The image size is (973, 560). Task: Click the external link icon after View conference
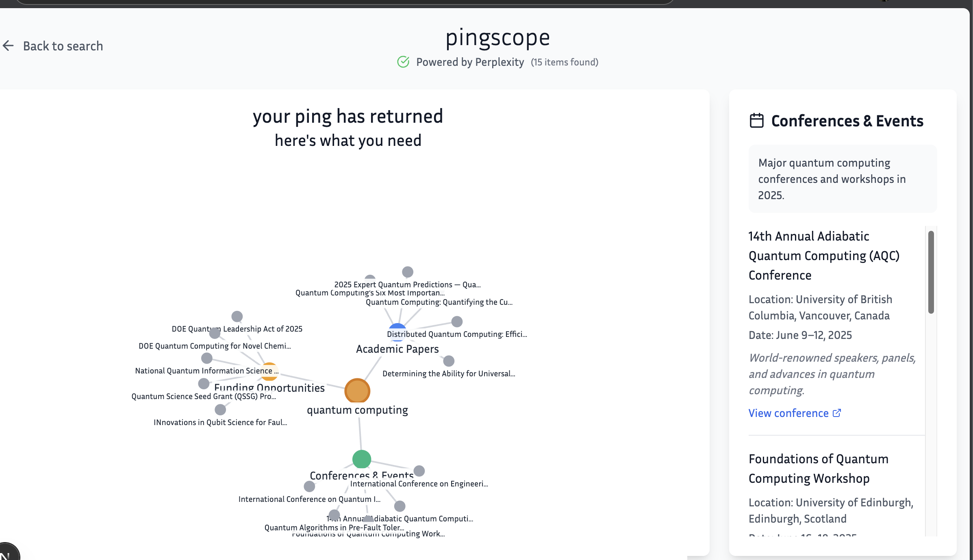(x=837, y=413)
